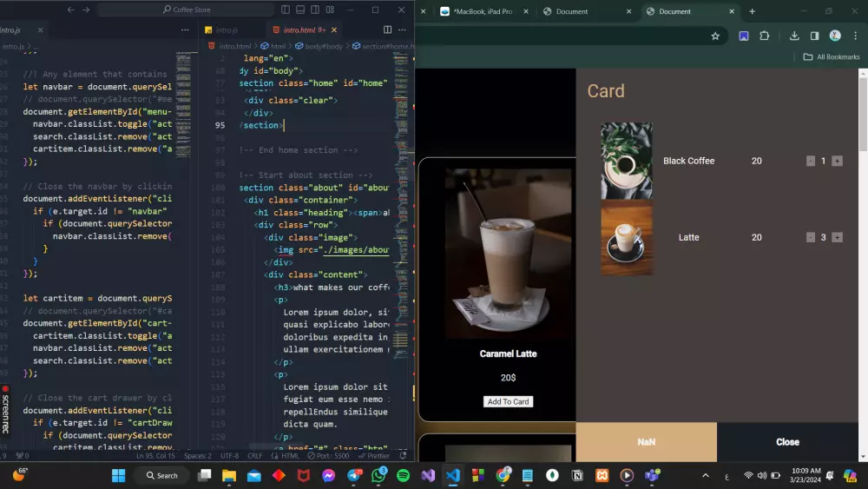Increase Latte quantity with plus
Viewport: 868px width, 489px height.
(x=837, y=238)
